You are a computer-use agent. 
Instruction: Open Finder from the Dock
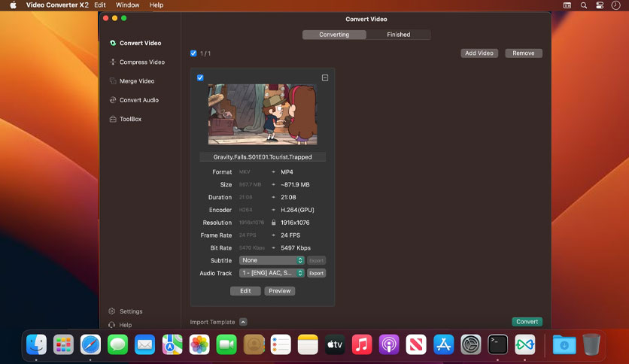pos(36,344)
